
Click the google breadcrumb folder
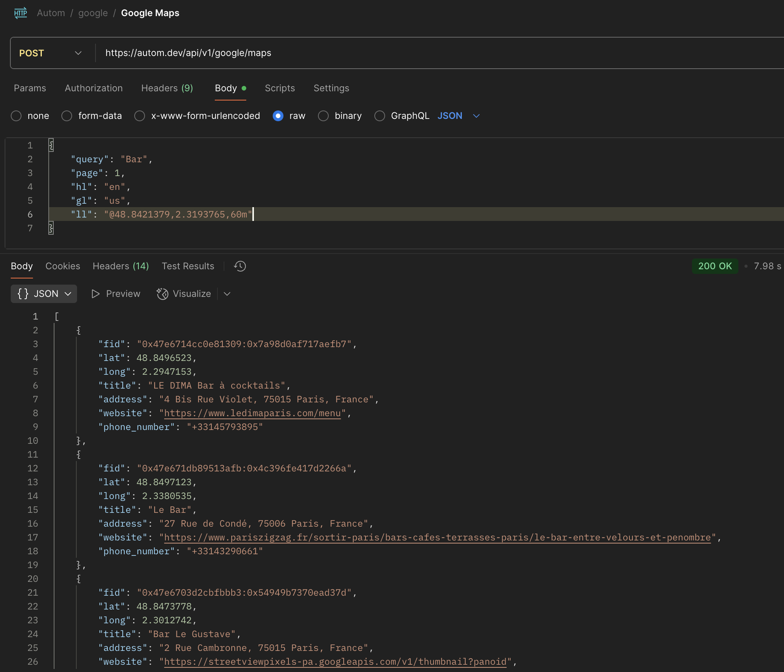click(x=93, y=13)
